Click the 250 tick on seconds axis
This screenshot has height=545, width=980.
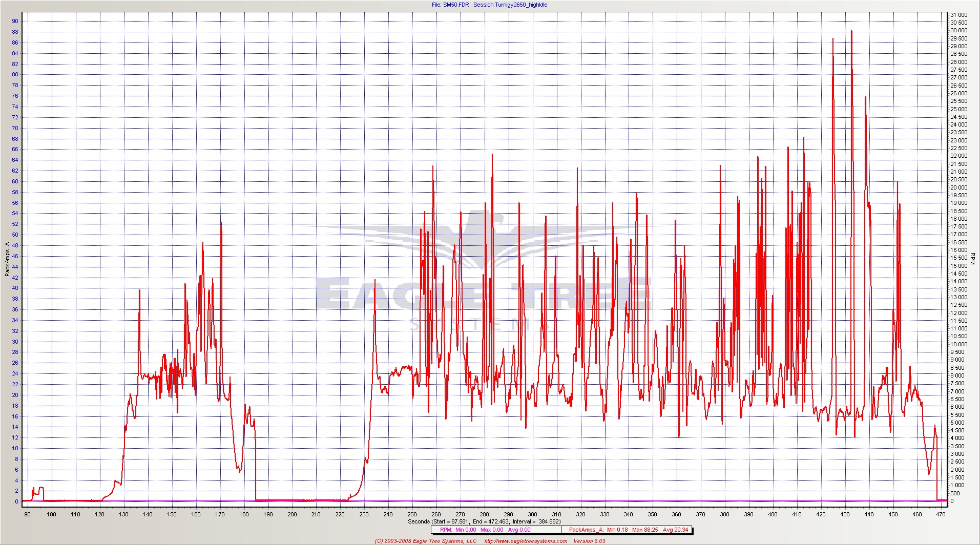(412, 514)
